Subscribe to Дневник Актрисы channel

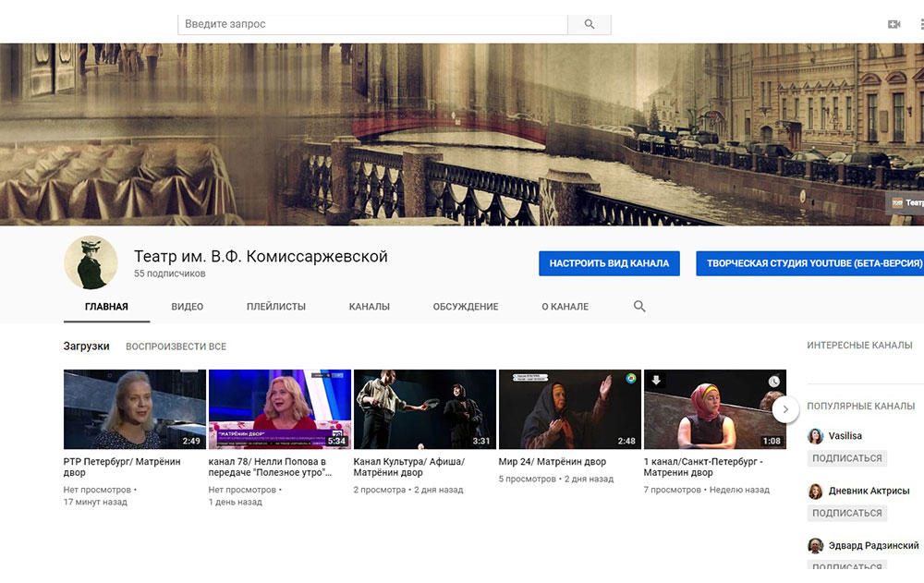(x=846, y=513)
